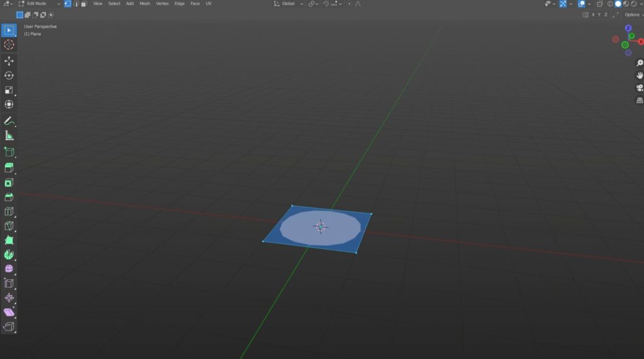Click the Annotate pencil tool

[x=9, y=121]
